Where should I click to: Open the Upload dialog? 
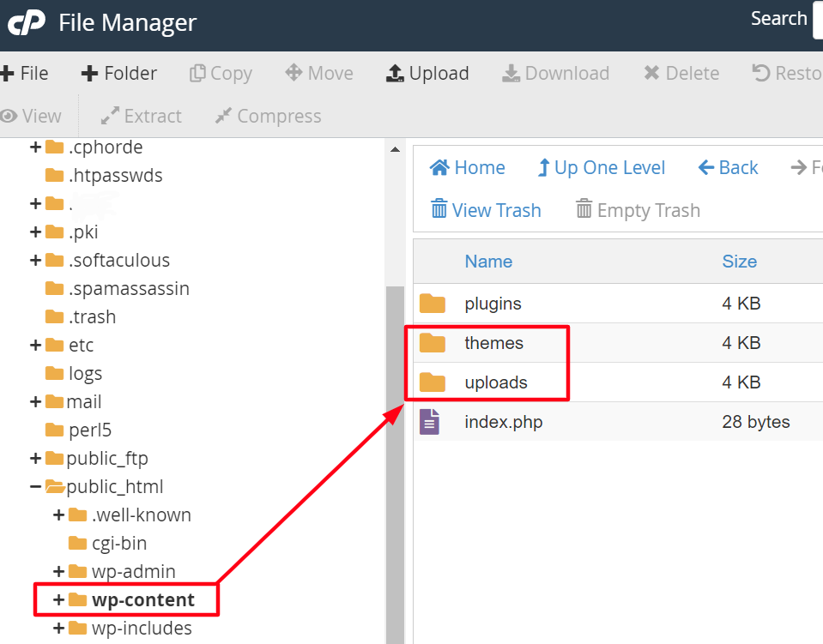click(427, 74)
